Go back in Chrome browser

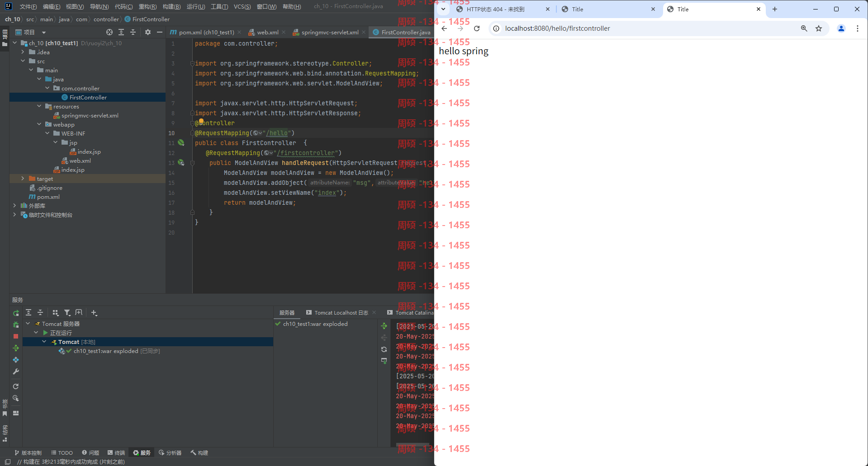[444, 28]
